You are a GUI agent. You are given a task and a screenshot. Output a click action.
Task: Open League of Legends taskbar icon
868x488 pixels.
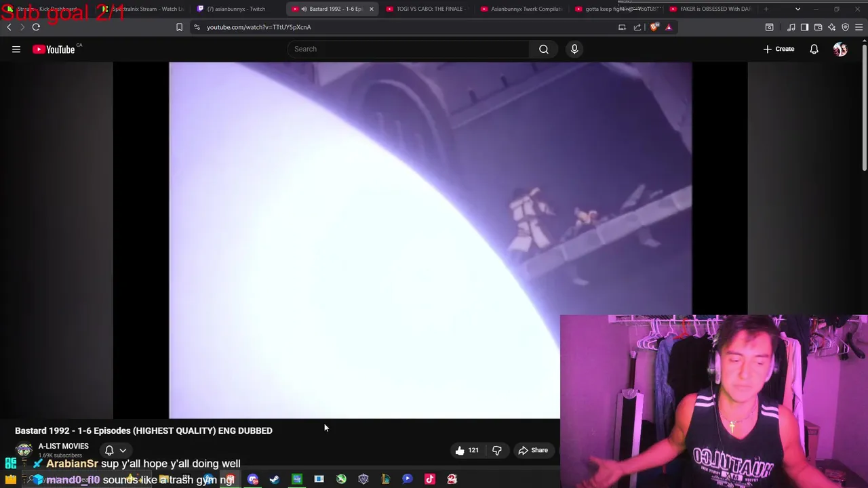pyautogui.click(x=385, y=479)
